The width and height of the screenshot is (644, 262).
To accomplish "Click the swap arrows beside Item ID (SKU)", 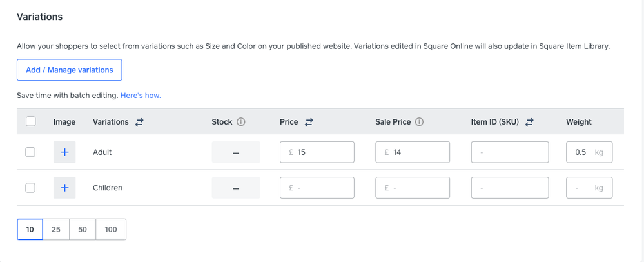I will 530,122.
